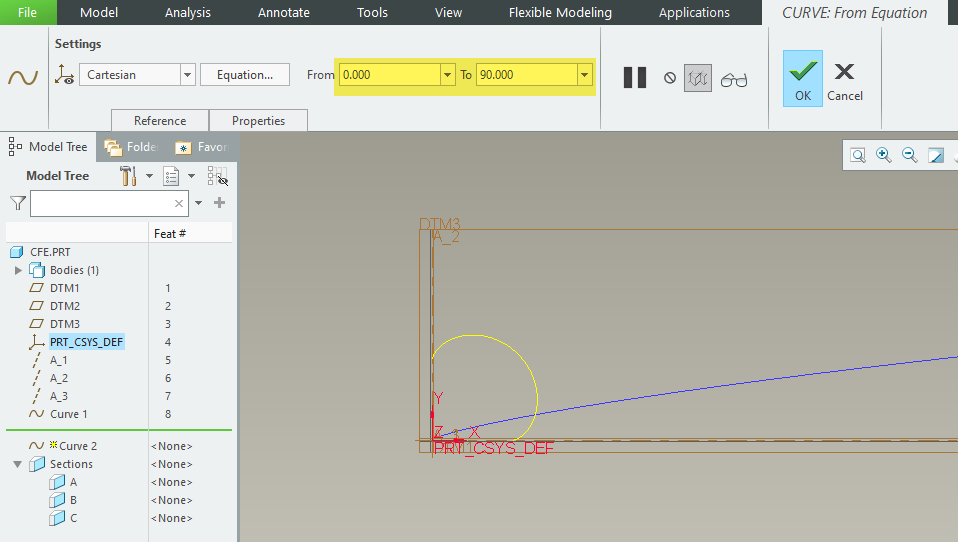Zoom out using the magnifier minus icon
Viewport: 958px width, 542px height.
pos(909,155)
